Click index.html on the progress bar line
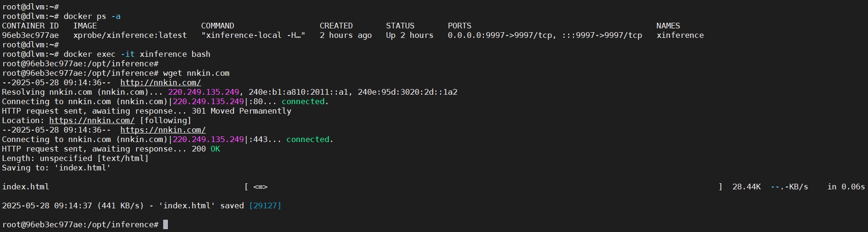 coord(26,187)
